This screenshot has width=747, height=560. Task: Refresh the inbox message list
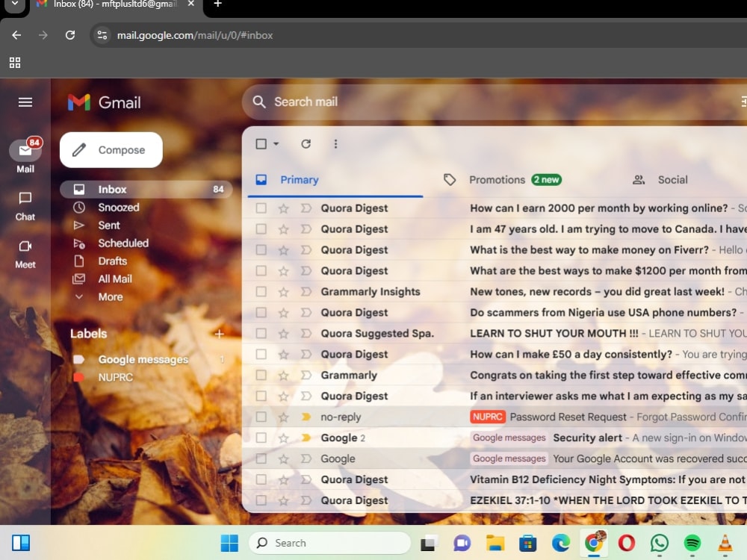306,144
